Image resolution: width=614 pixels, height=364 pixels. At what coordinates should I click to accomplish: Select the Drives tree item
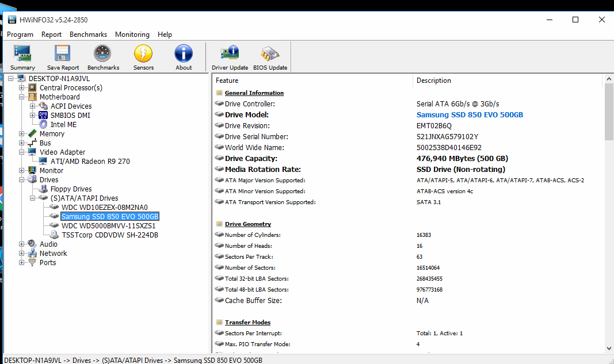tap(49, 179)
